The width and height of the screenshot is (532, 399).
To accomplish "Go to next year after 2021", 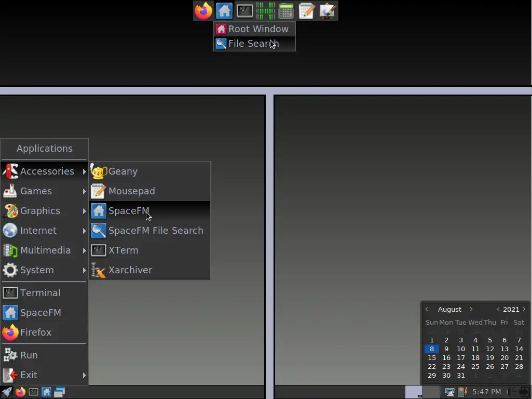I will [x=524, y=309].
